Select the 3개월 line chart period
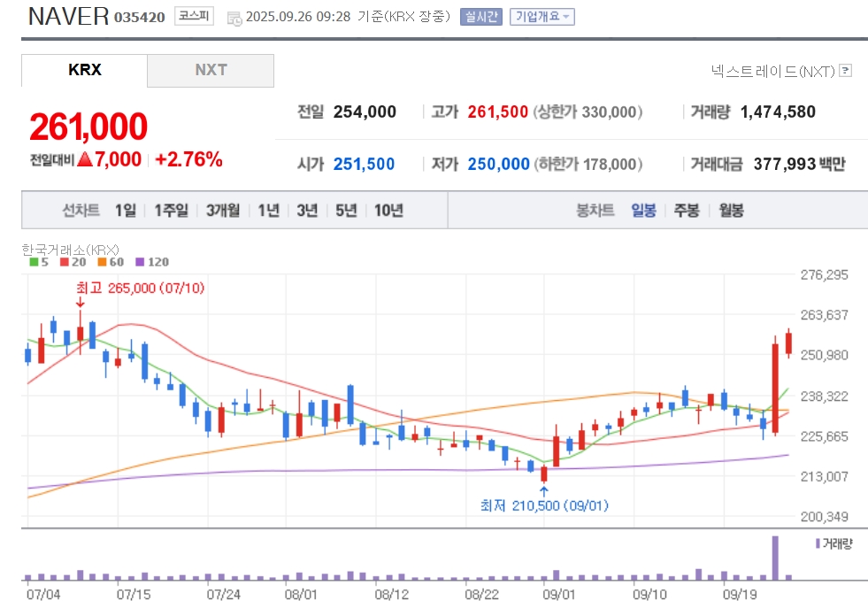Viewport: 868px width, 616px height. tap(223, 211)
